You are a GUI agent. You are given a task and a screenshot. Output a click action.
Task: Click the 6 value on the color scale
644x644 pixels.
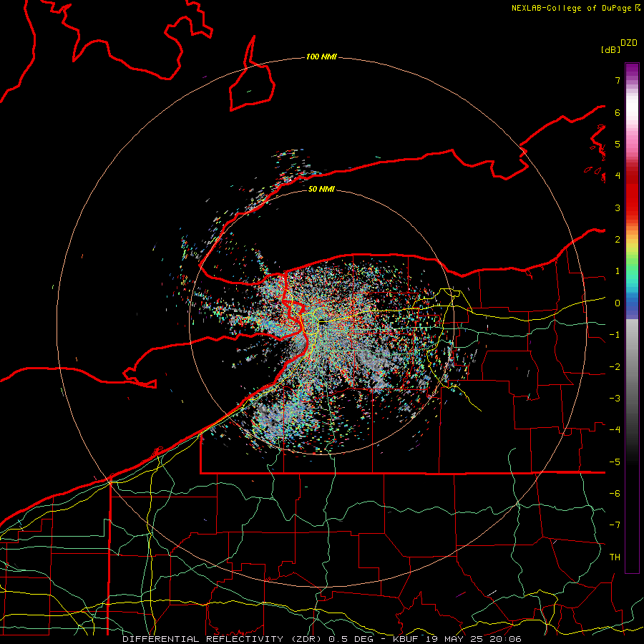click(x=618, y=112)
